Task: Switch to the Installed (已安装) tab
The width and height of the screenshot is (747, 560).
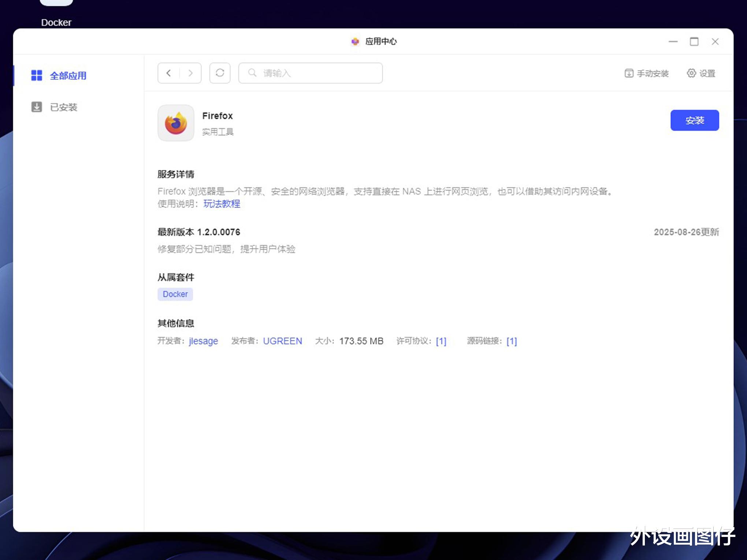Action: pos(54,107)
